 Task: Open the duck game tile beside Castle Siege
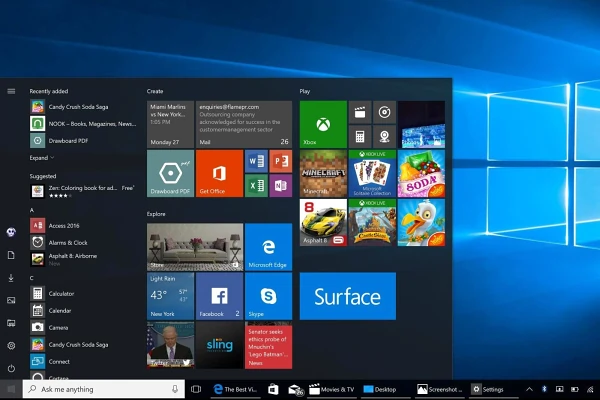[x=421, y=222]
